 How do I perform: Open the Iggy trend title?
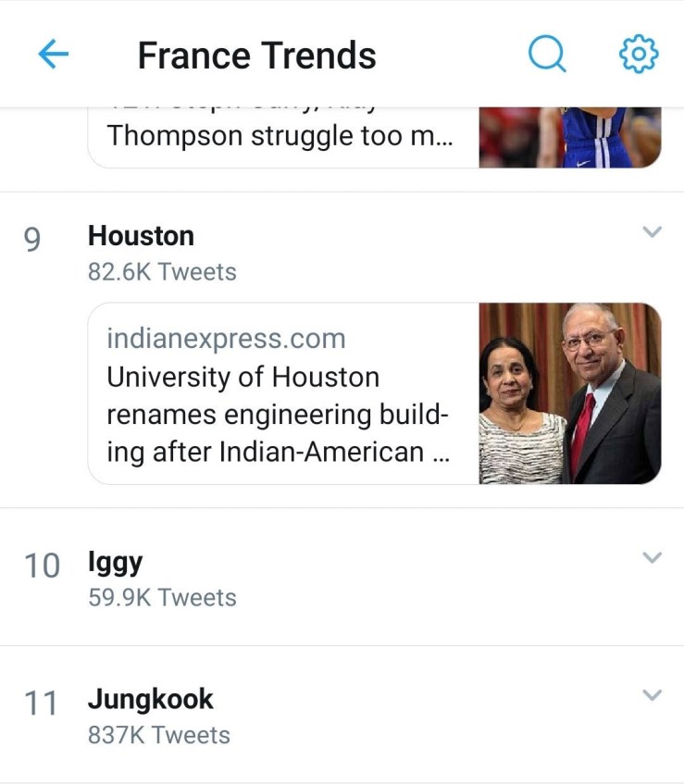(115, 562)
